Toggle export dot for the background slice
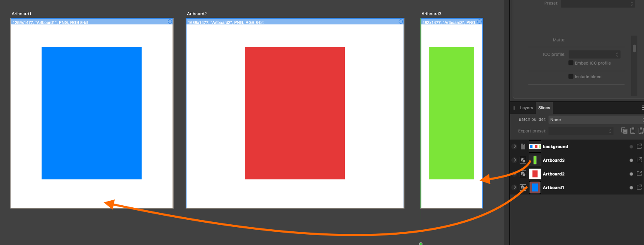The image size is (644, 245). (631, 147)
